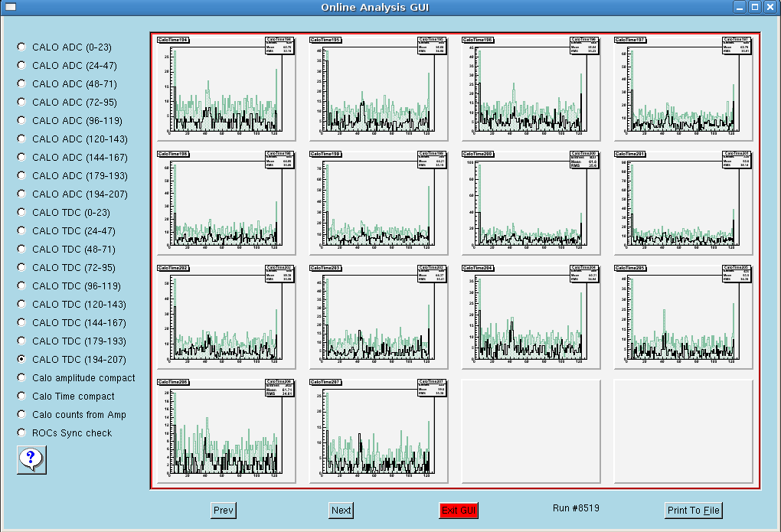Open the CaloTime194 histogram pad
781x532 pixels.
(x=226, y=89)
